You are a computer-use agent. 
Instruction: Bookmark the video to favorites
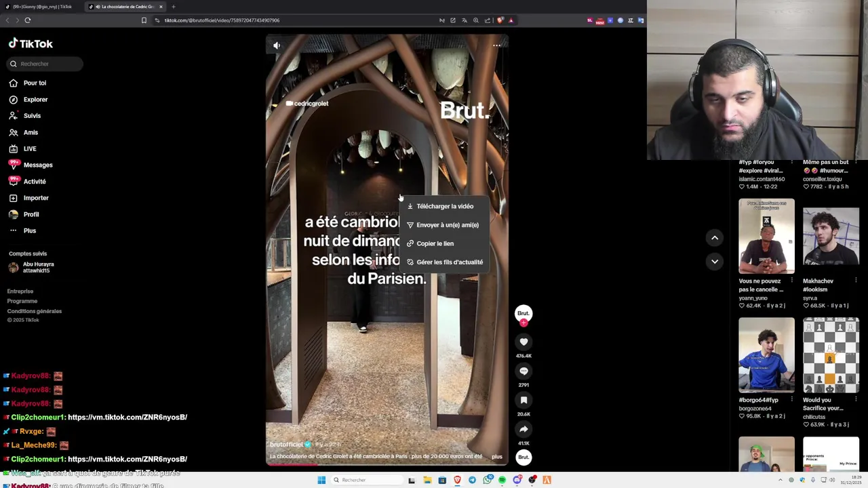(x=524, y=401)
